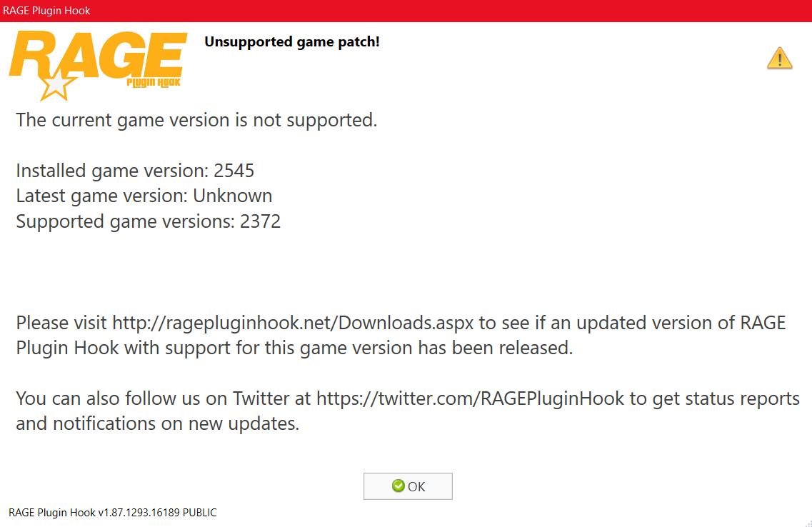Viewport: 812px width, 527px height.
Task: Select the 'Unsupported game patch!' heading
Action: click(292, 41)
